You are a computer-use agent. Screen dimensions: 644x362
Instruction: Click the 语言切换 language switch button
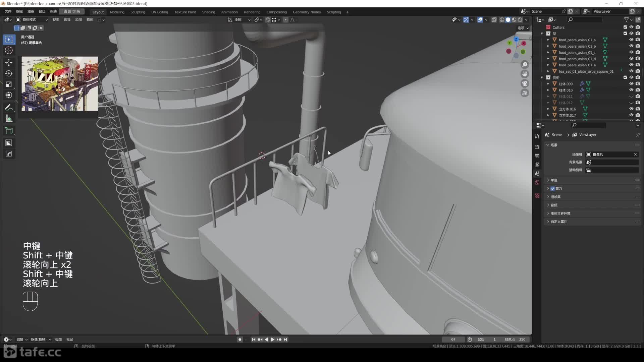(72, 11)
